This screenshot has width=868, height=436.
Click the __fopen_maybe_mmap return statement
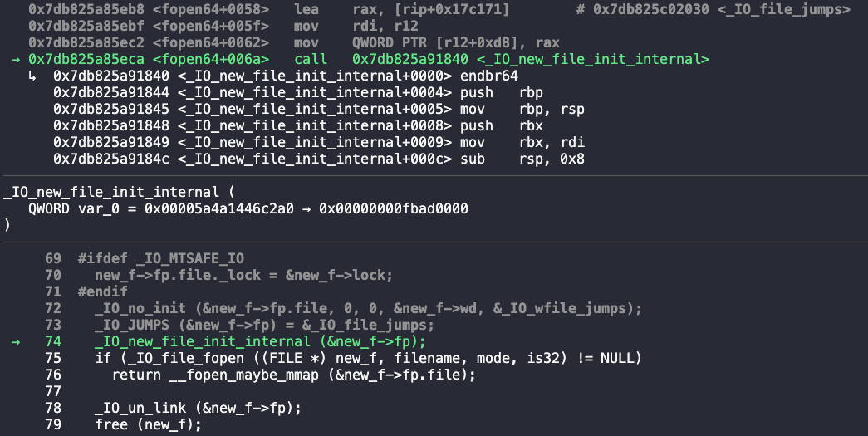[293, 375]
